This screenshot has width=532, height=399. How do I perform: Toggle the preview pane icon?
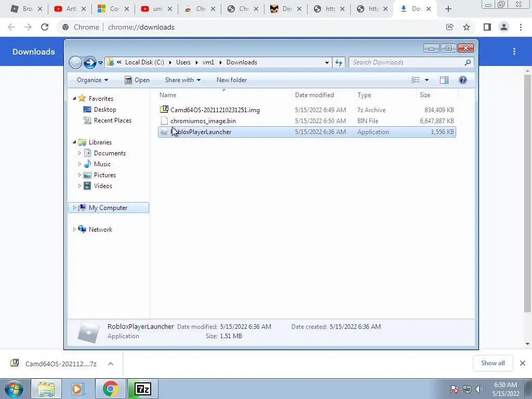pyautogui.click(x=444, y=80)
